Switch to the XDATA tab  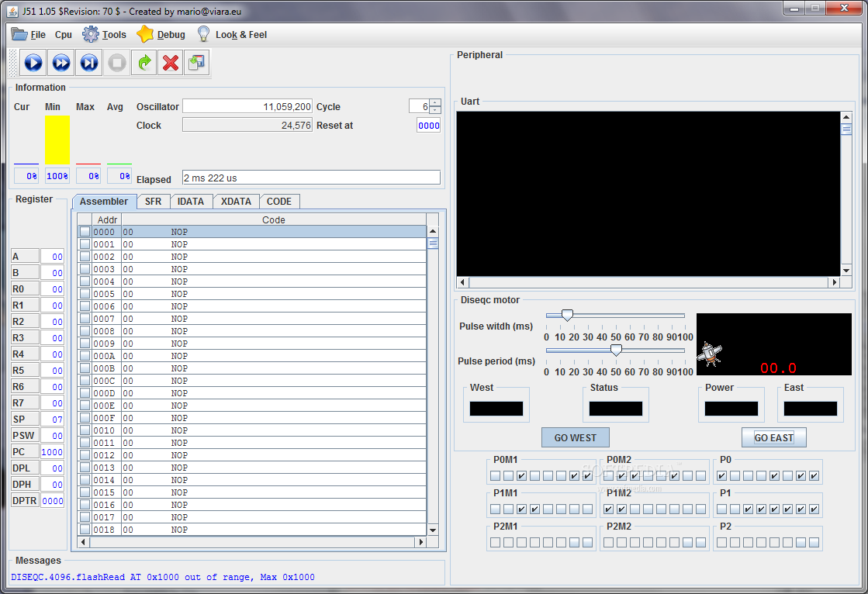point(236,202)
